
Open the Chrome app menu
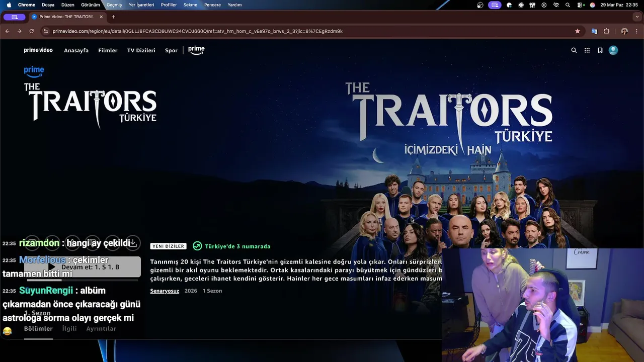[x=27, y=5]
